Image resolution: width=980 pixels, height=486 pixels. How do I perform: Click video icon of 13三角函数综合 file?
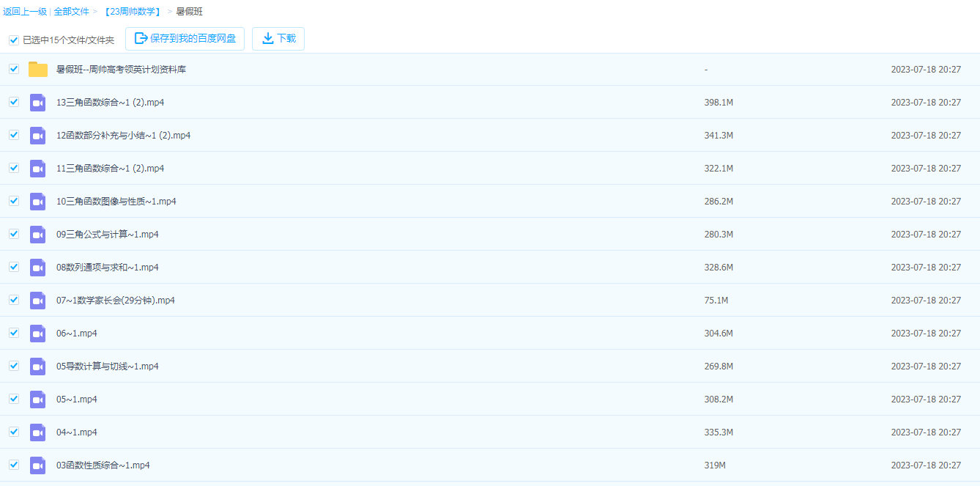point(38,103)
